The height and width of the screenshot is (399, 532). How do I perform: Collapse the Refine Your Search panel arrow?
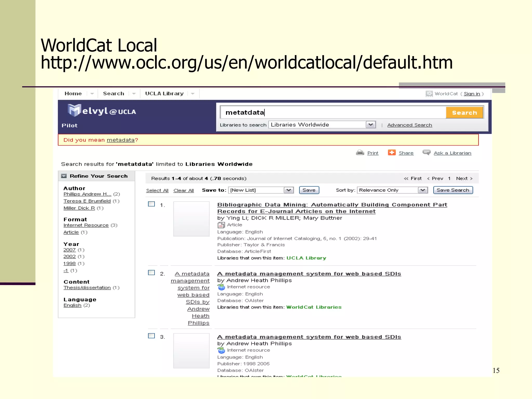pyautogui.click(x=64, y=176)
